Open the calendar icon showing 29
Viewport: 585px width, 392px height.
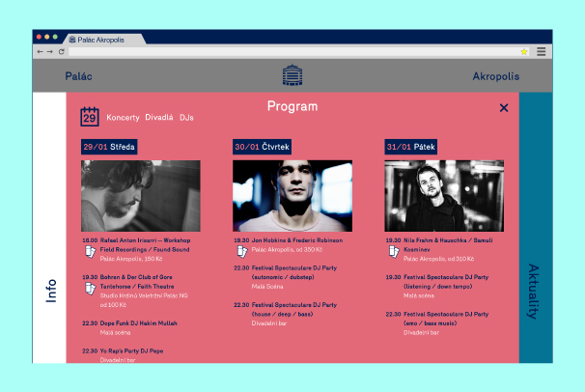[x=90, y=117]
